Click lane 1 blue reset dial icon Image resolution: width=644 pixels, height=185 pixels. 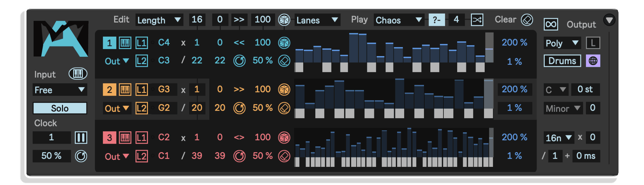pyautogui.click(x=239, y=61)
